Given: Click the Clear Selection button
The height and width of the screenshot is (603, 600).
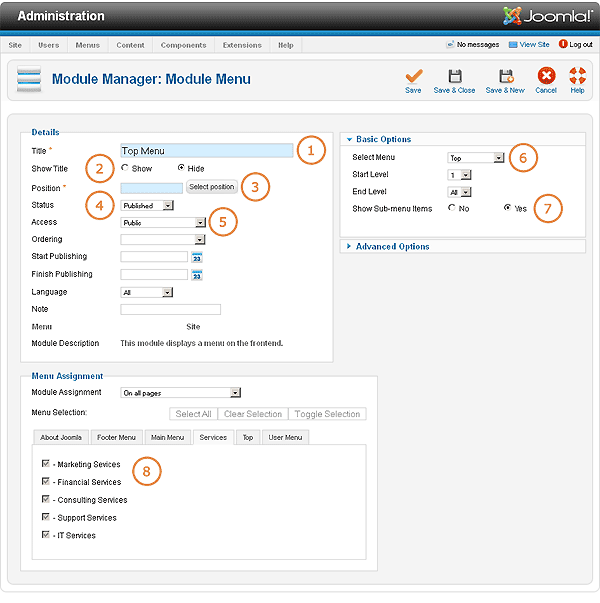Looking at the screenshot, I should pyautogui.click(x=253, y=414).
